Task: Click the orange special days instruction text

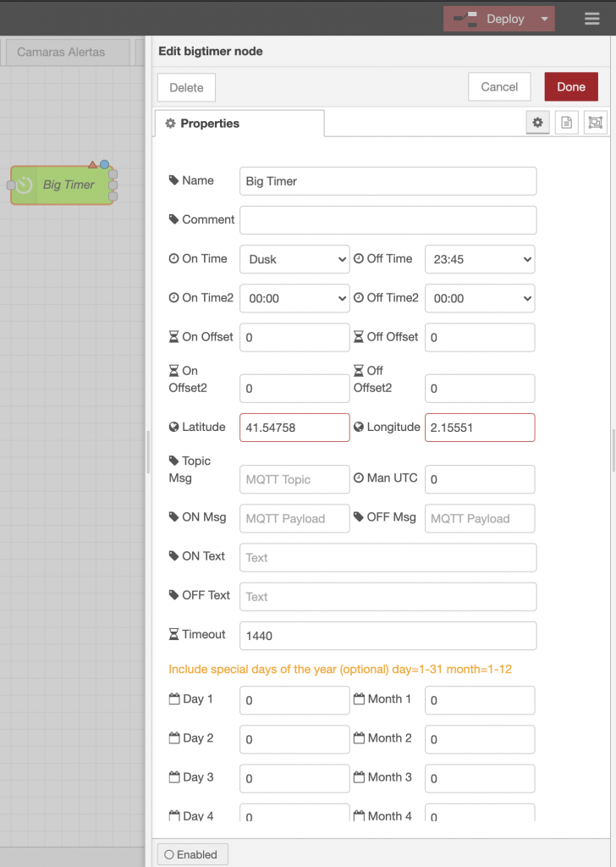Action: click(x=340, y=669)
